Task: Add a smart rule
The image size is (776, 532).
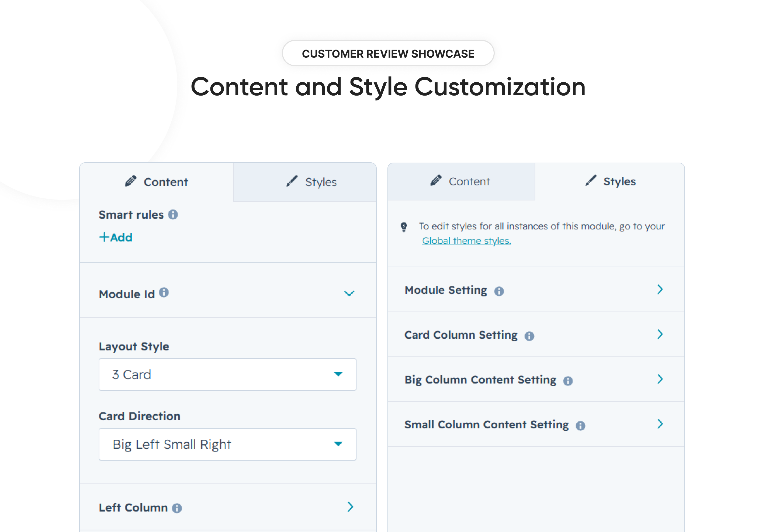Action: (x=116, y=237)
